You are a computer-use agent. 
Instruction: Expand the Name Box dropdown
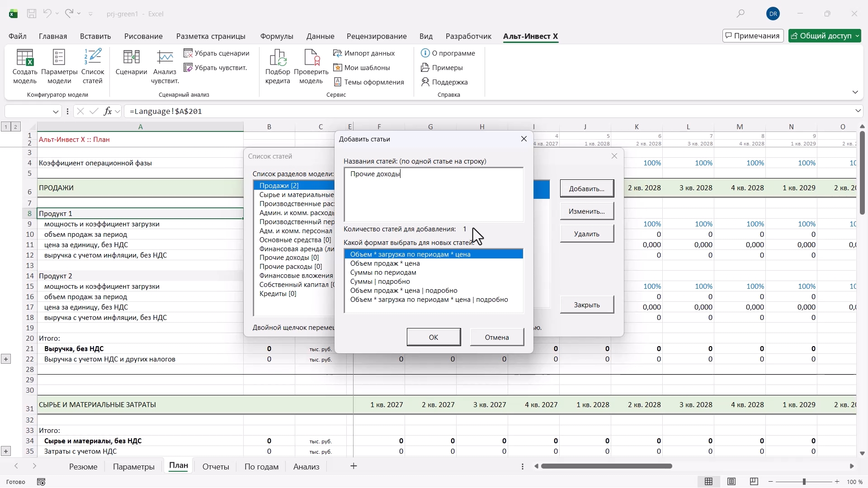[56, 112]
